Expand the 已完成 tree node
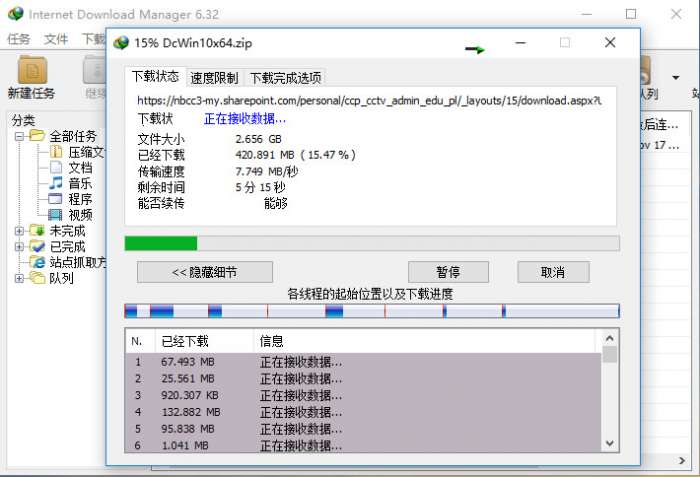This screenshot has height=477, width=700. pos(19,247)
